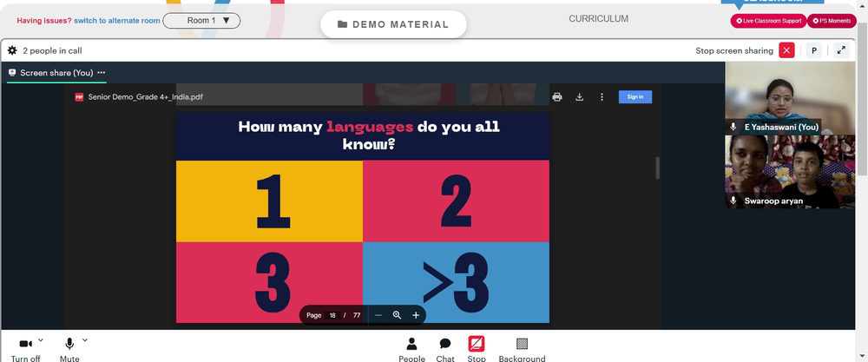Click the red tile labeled 2
Image resolution: width=868 pixels, height=362 pixels.
click(x=457, y=201)
